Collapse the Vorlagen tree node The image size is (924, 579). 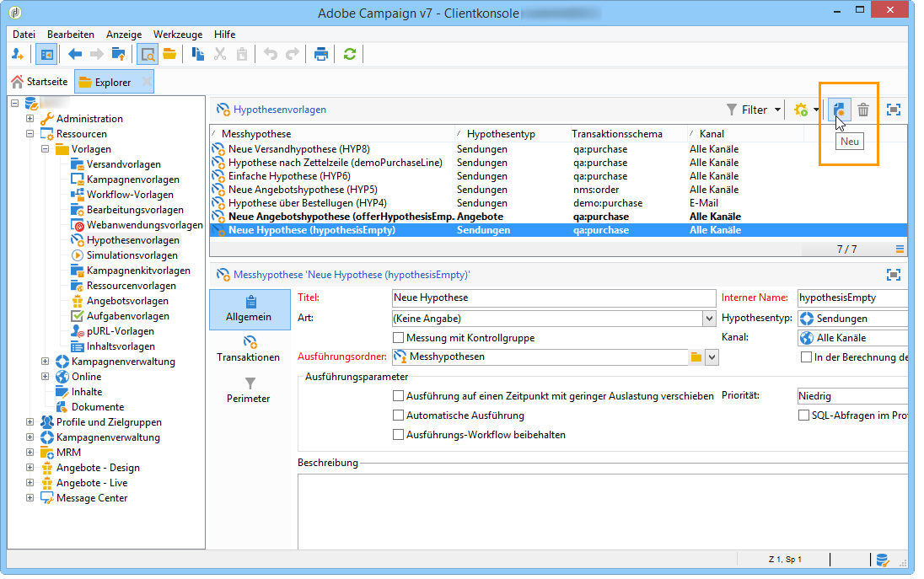pyautogui.click(x=45, y=149)
